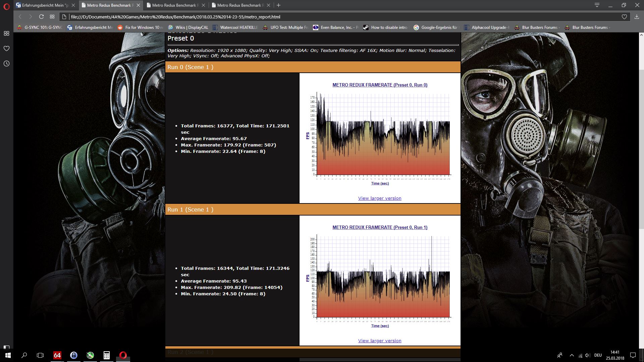Open the calculator app in taskbar
The height and width of the screenshot is (362, 644).
106,355
